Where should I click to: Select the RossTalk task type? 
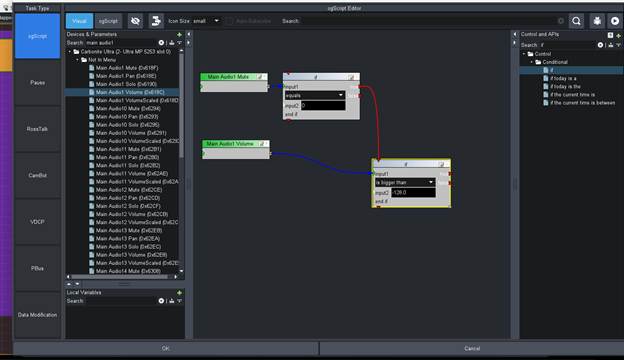pos(37,129)
